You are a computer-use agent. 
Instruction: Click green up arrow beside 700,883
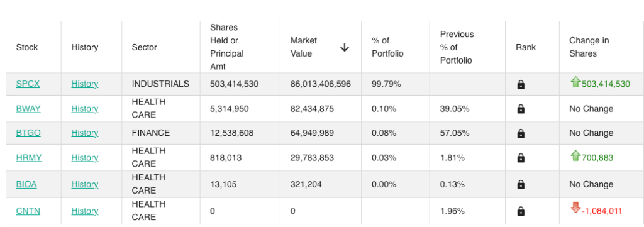pos(575,155)
